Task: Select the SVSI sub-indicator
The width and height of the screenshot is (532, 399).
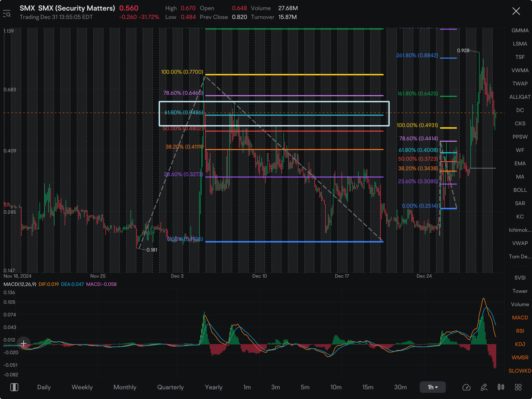Action: pyautogui.click(x=520, y=278)
